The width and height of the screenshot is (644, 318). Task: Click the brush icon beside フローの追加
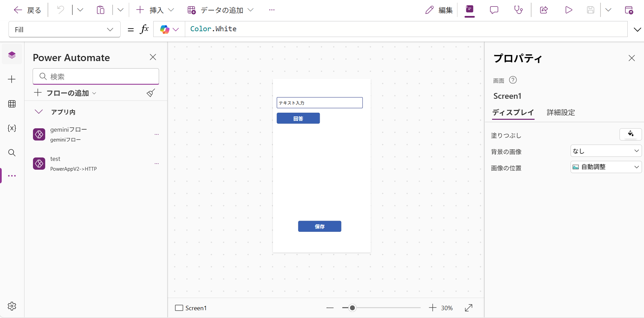151,93
